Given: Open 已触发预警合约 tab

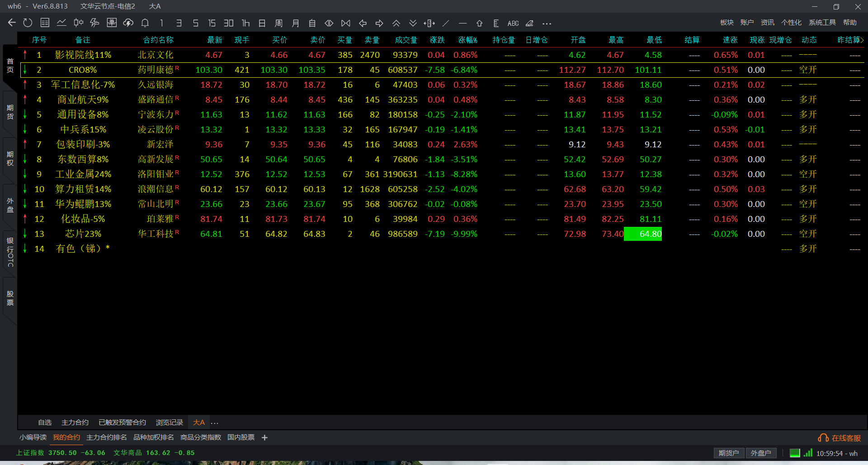Looking at the screenshot, I should (122, 423).
